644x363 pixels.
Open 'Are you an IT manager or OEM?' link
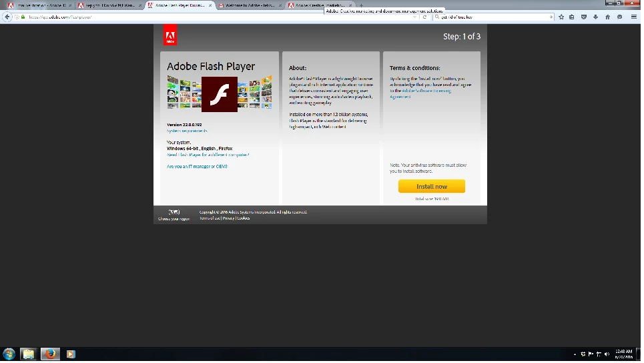[x=198, y=167]
